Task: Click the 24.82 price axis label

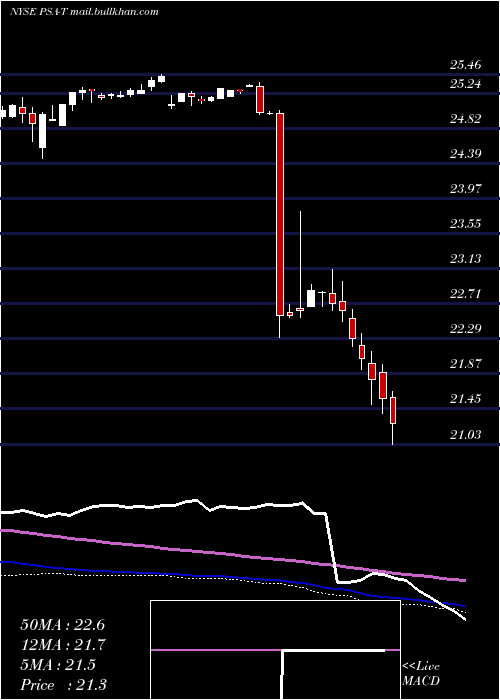Action: (x=466, y=119)
